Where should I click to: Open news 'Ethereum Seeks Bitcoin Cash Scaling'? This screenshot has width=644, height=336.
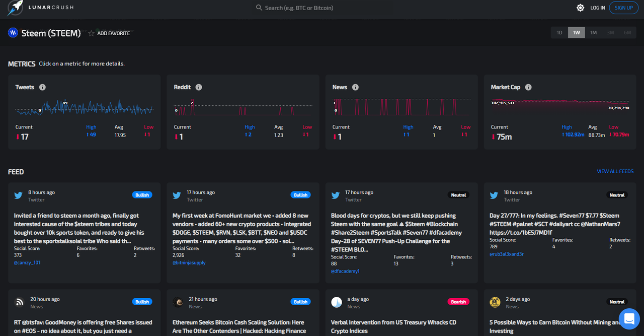click(x=239, y=326)
